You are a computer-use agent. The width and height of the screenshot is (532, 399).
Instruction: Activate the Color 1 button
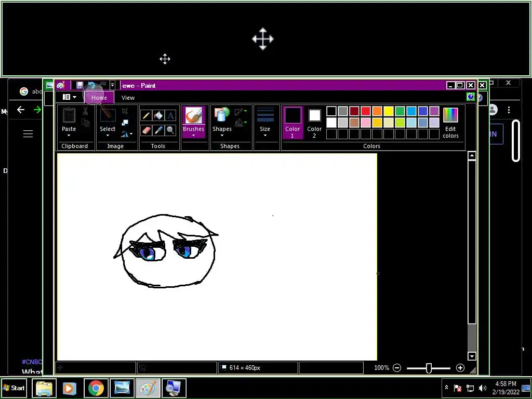tap(292, 123)
